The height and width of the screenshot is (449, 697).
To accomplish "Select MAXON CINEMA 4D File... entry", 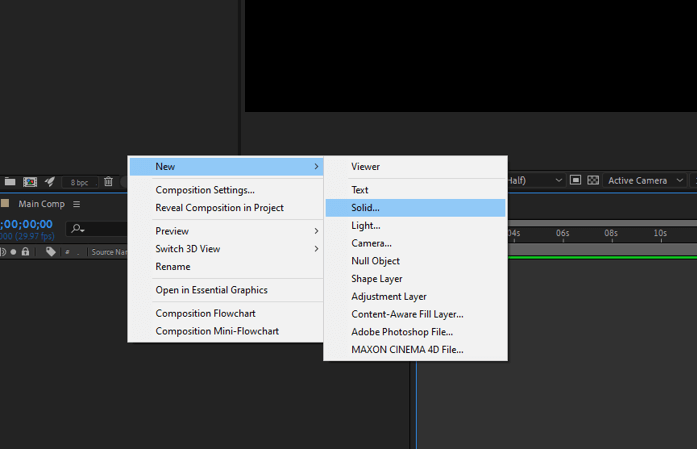I will (416, 350).
